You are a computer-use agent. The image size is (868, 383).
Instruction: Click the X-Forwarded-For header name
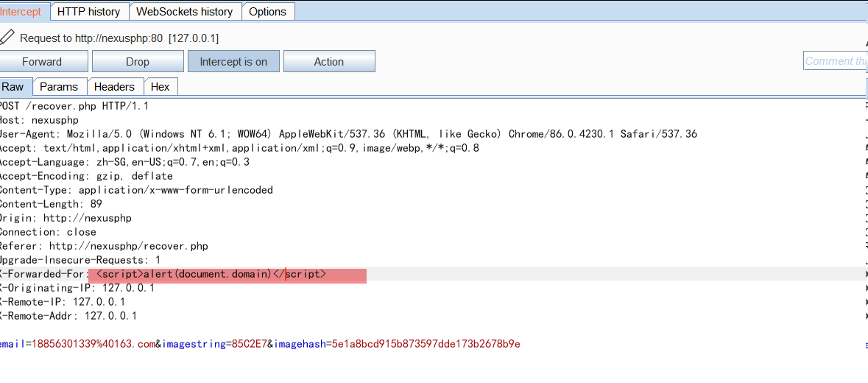point(42,274)
